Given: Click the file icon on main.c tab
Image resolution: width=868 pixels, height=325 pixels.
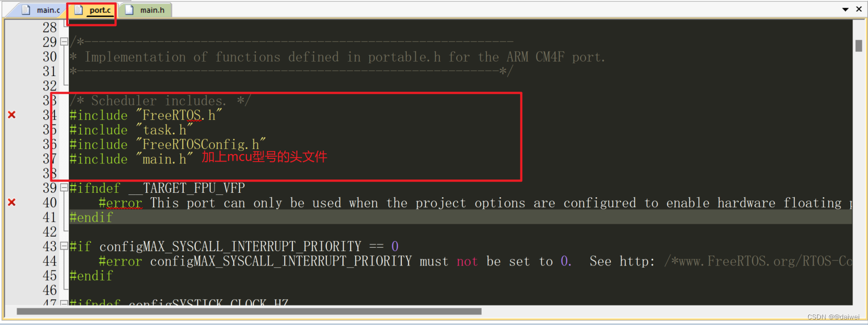Looking at the screenshot, I should tap(26, 10).
